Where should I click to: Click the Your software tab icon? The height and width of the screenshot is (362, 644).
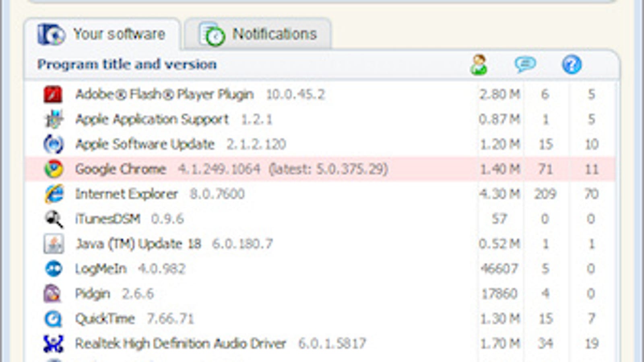click(x=51, y=34)
